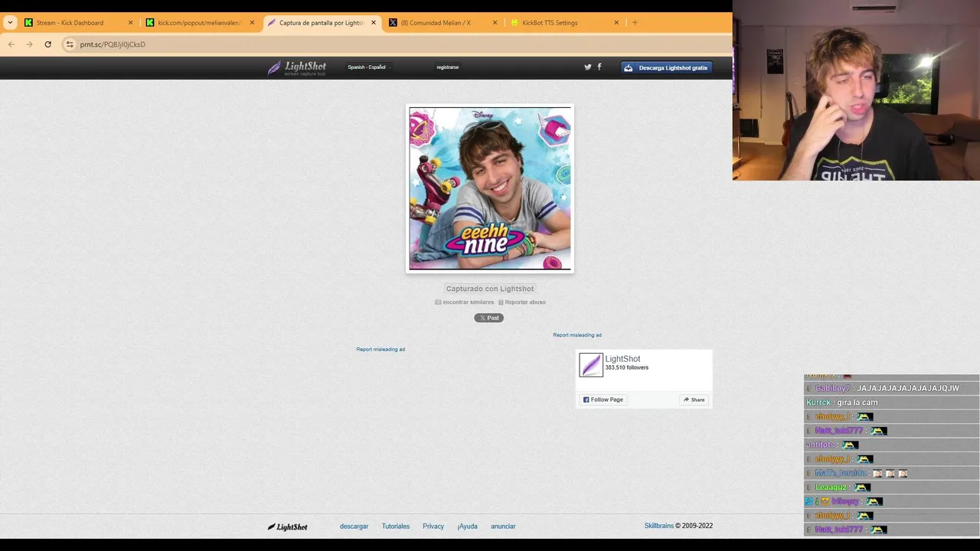Click the JAJAJAJAJAJAJAJQJW chat message
This screenshot has width=980, height=551.
pyautogui.click(x=908, y=389)
